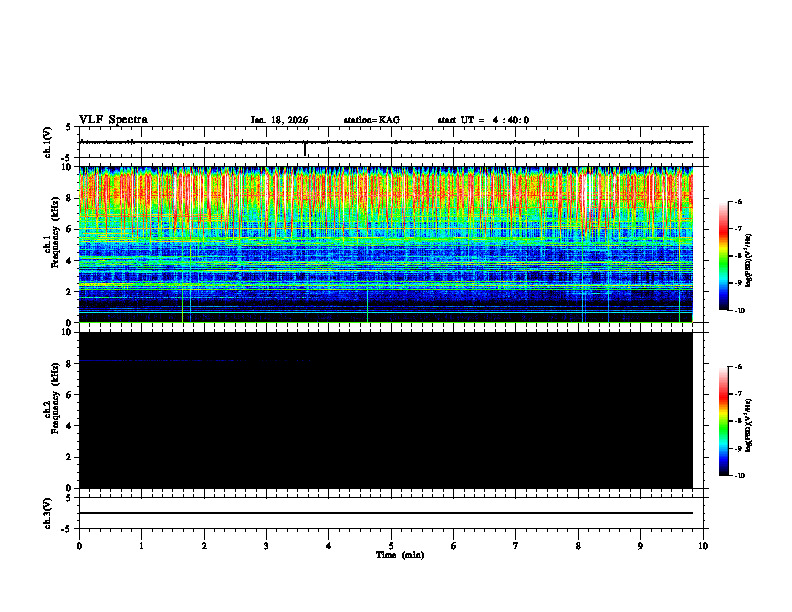Screen dimensions: 792x612
Task: Click time axis tick label "2"
Action: pyautogui.click(x=204, y=546)
